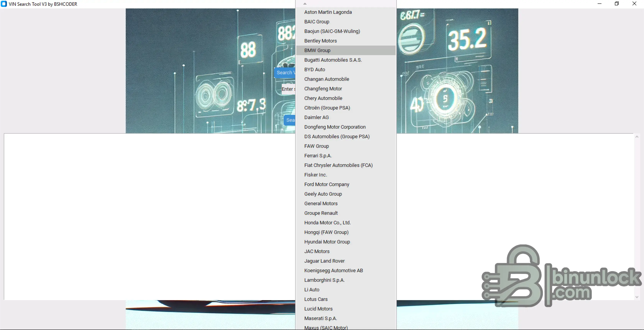
Task: Pick Lucid Motors option
Action: coord(346,309)
